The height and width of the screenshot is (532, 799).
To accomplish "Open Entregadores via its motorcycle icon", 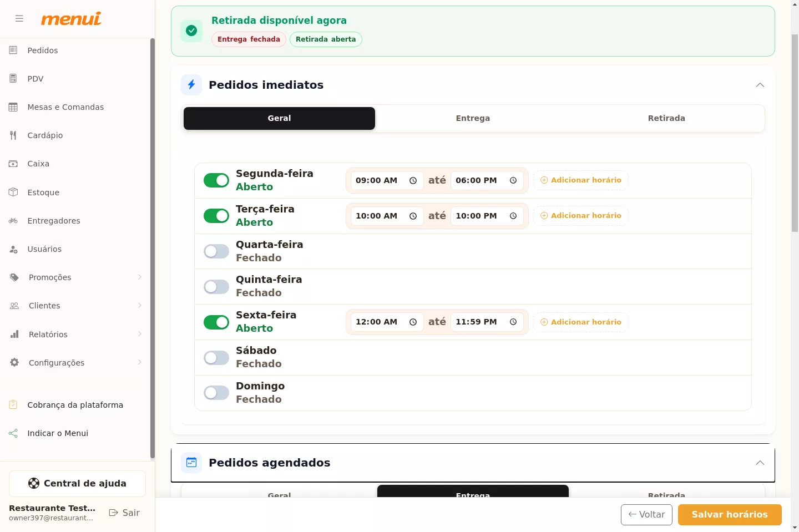I will (x=13, y=221).
